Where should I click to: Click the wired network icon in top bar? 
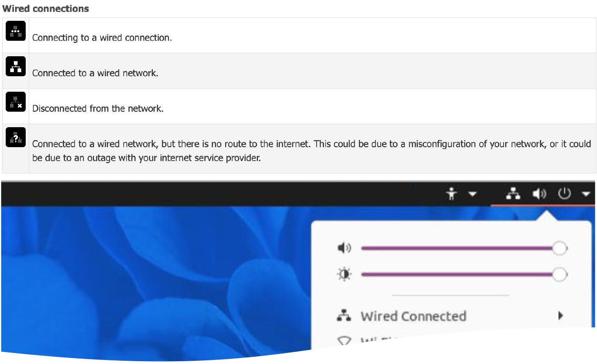coord(513,194)
